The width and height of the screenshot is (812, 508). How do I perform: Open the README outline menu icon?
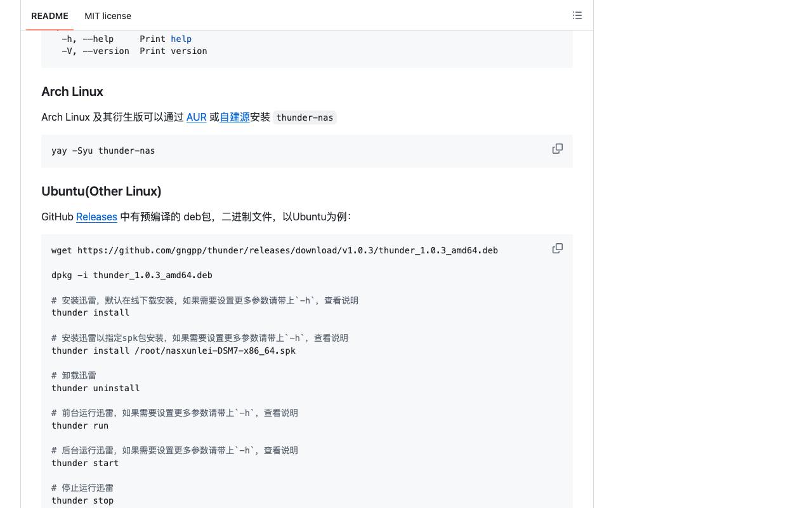coord(577,15)
